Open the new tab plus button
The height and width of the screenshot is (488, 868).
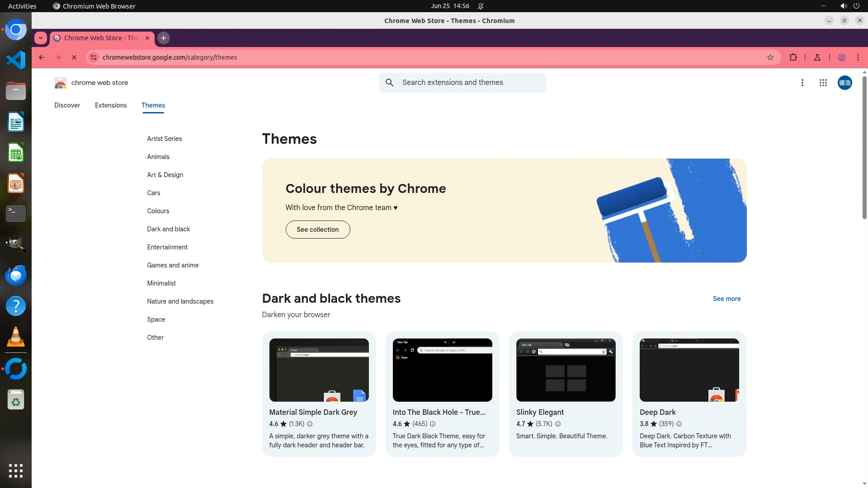point(164,38)
